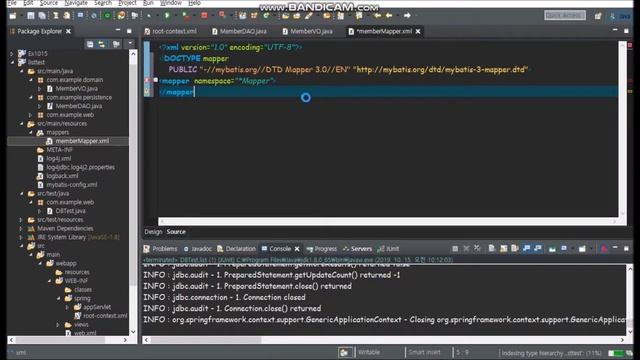Click the Console horizontal scrollbar thumb
Screen dimensions: 640x360
coord(206,340)
